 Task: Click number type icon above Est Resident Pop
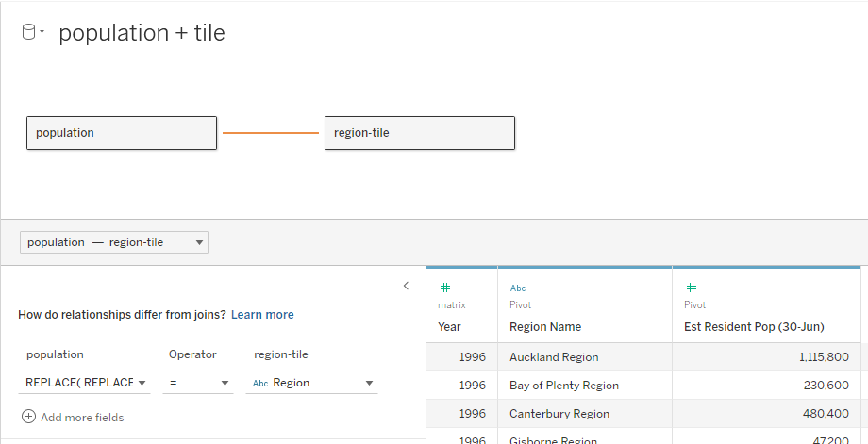click(x=692, y=288)
